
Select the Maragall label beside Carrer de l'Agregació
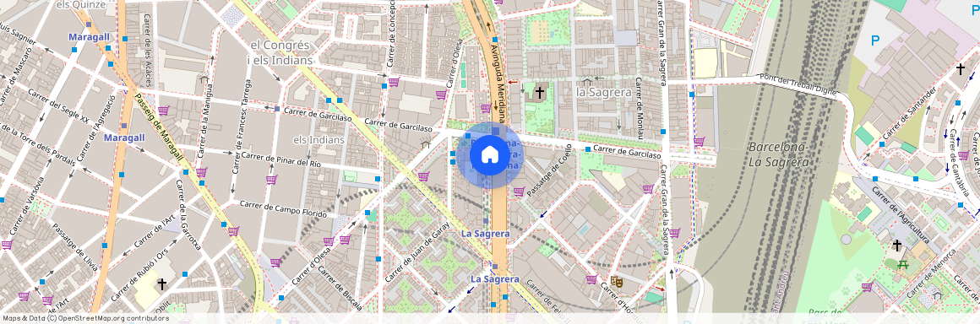(125, 138)
